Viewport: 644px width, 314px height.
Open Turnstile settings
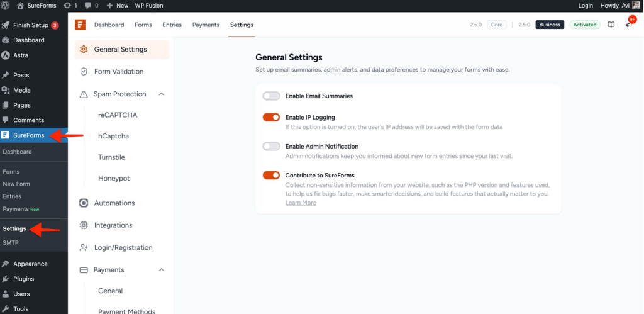coord(111,157)
